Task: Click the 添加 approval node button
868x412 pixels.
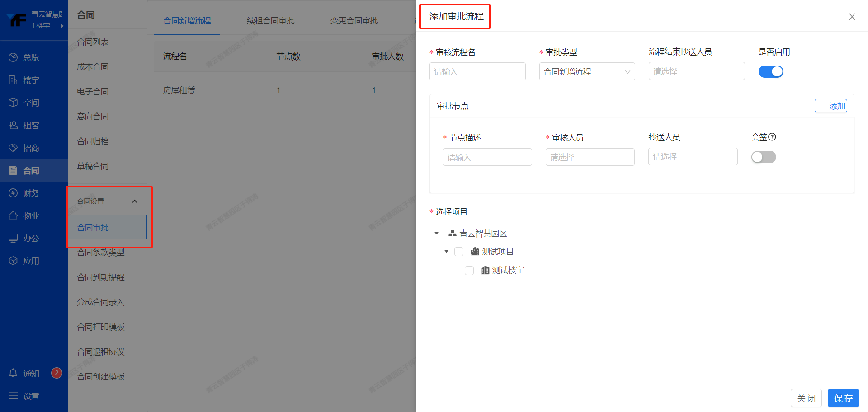Action: click(x=830, y=106)
